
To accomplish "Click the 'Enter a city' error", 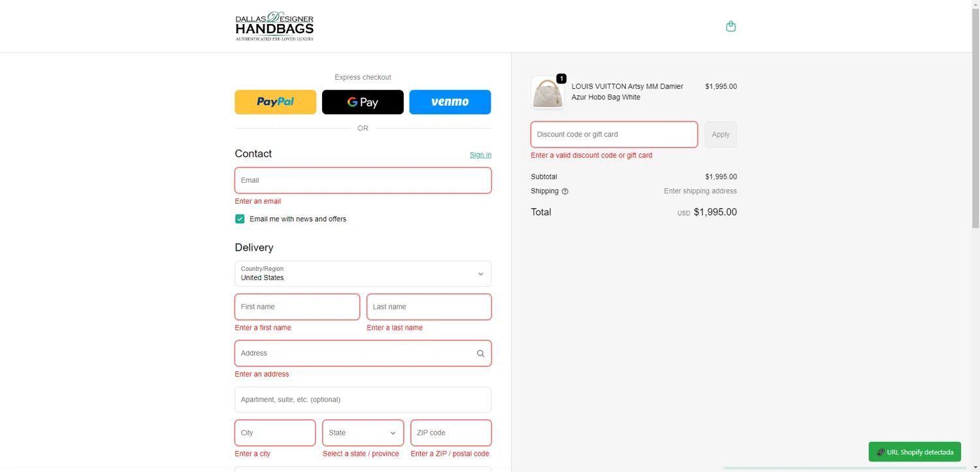I will 253,454.
